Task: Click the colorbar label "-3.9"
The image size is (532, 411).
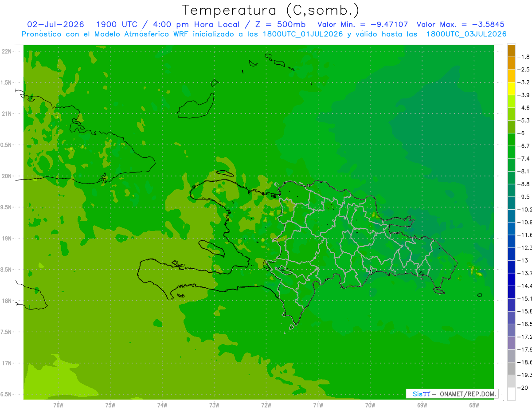Action: pyautogui.click(x=524, y=95)
